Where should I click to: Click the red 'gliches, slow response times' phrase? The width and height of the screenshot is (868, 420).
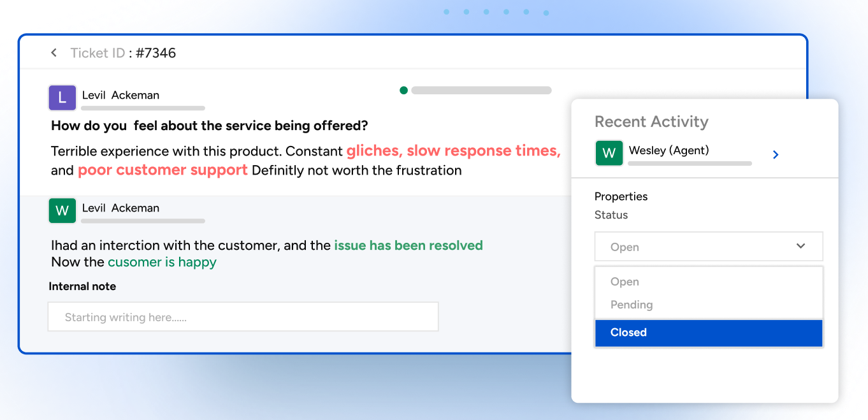(x=453, y=151)
